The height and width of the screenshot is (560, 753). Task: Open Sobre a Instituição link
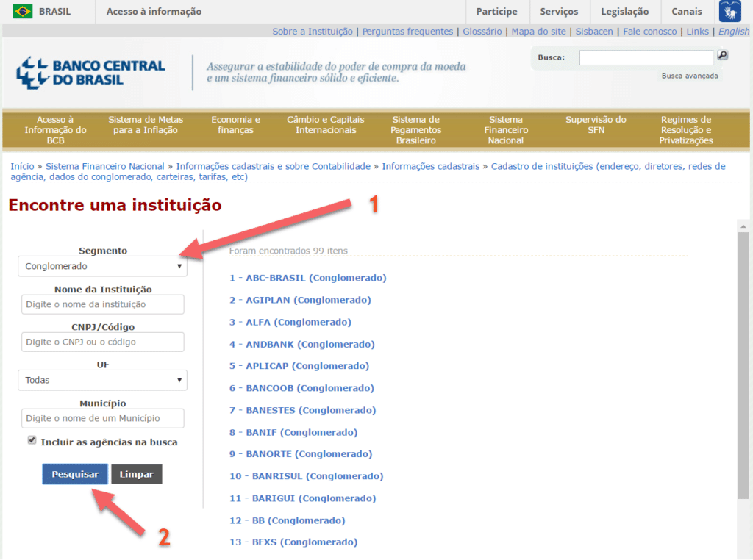click(x=312, y=31)
